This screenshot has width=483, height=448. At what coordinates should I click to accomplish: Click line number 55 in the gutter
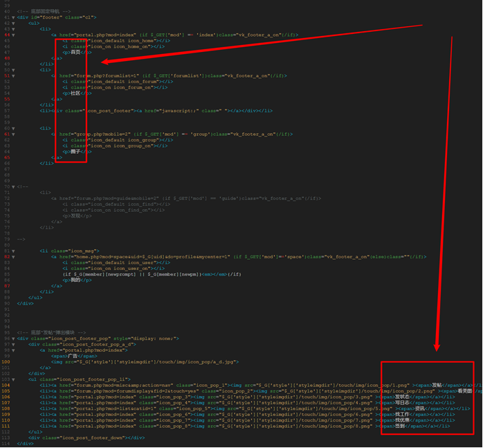(x=7, y=99)
